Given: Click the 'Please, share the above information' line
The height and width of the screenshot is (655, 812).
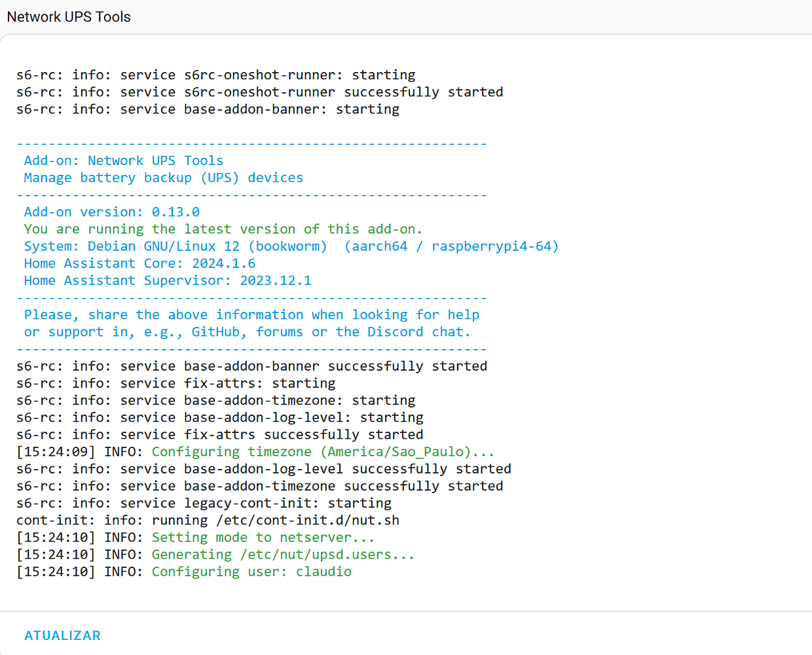Looking at the screenshot, I should pyautogui.click(x=252, y=315).
